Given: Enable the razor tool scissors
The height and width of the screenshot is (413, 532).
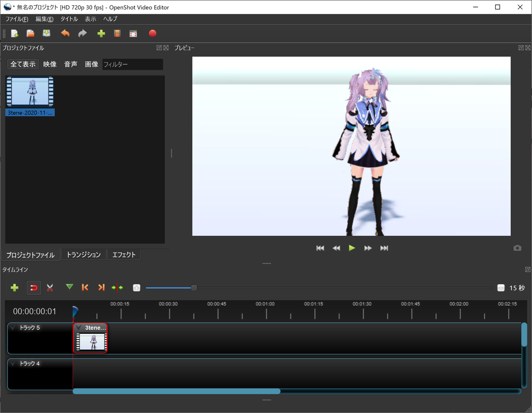Looking at the screenshot, I should [x=50, y=288].
